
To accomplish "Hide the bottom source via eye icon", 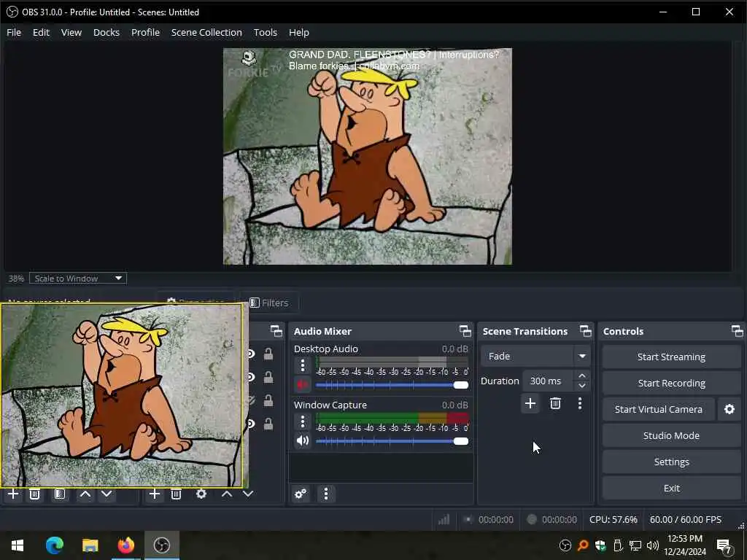I will click(251, 424).
